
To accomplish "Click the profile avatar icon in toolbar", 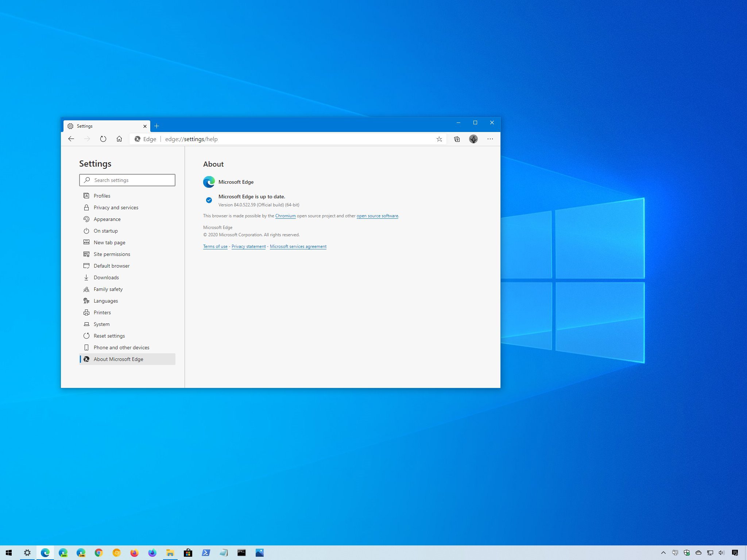I will [473, 139].
